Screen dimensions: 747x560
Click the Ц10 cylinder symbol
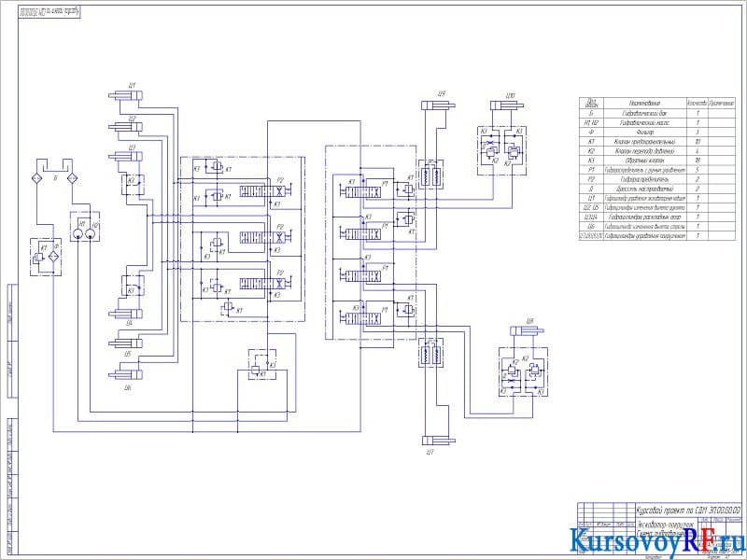[x=507, y=105]
